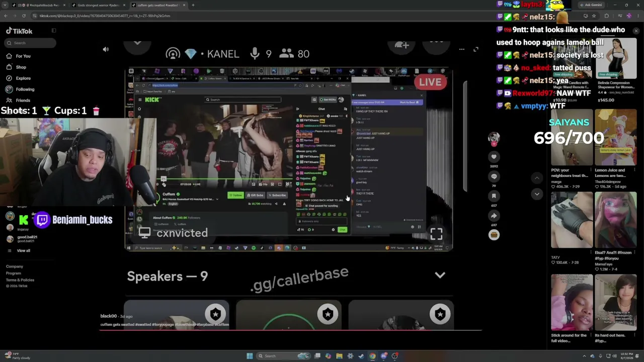Like the video with the heart
Viewport: 644px width, 362px height.
[x=494, y=157]
